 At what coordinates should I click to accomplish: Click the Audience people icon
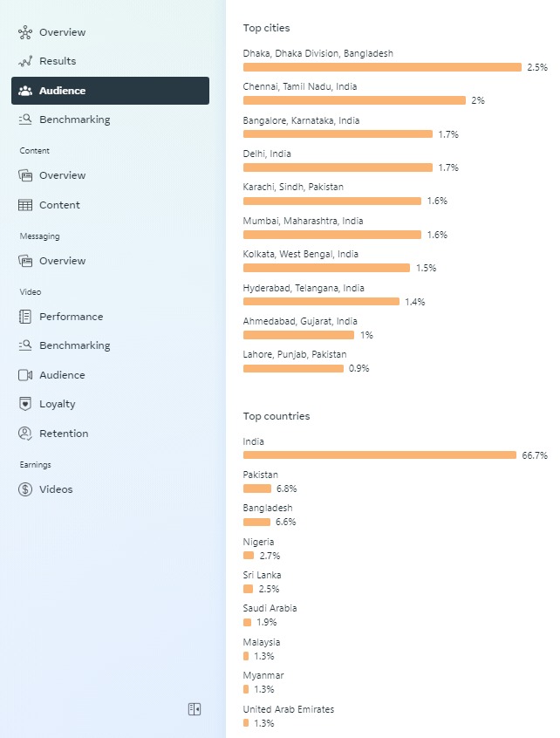pos(25,91)
